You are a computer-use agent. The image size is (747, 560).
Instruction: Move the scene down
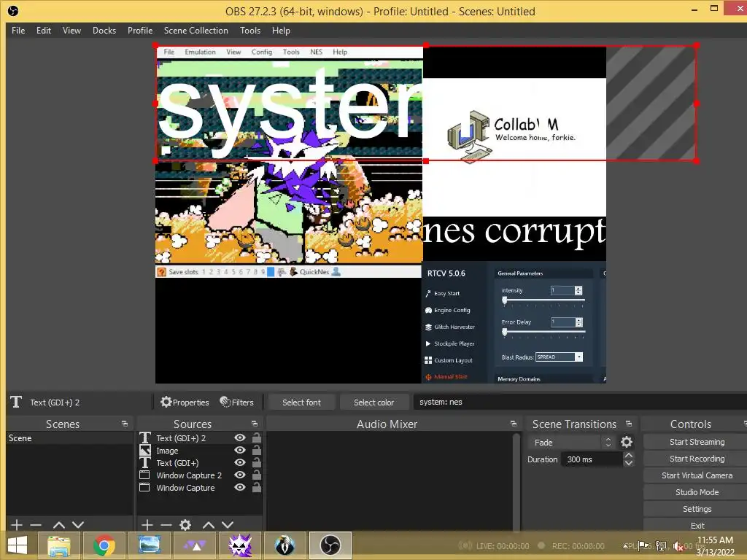[x=78, y=525]
